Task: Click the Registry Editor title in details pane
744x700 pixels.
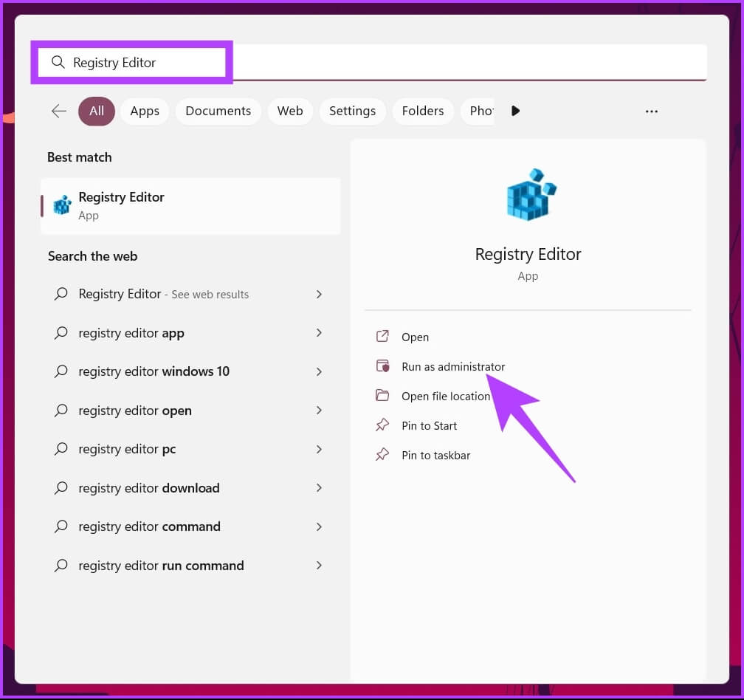Action: [528, 254]
